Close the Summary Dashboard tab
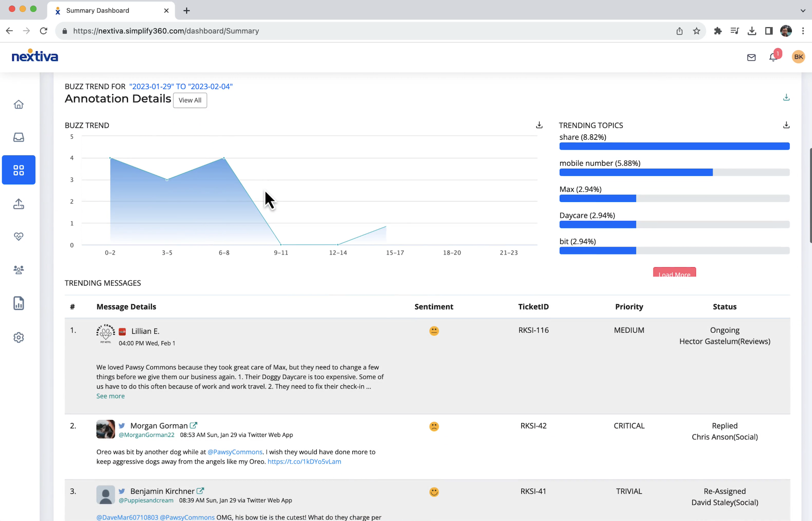The height and width of the screenshot is (521, 812). tap(166, 11)
